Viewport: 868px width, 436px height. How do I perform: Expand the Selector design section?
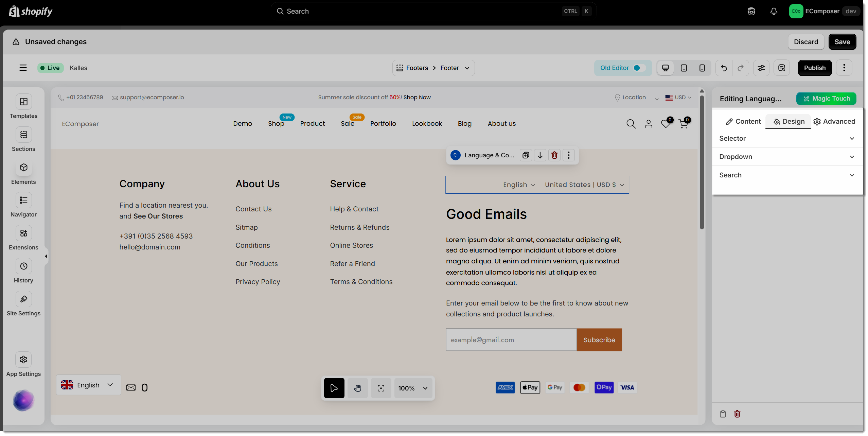coord(787,138)
